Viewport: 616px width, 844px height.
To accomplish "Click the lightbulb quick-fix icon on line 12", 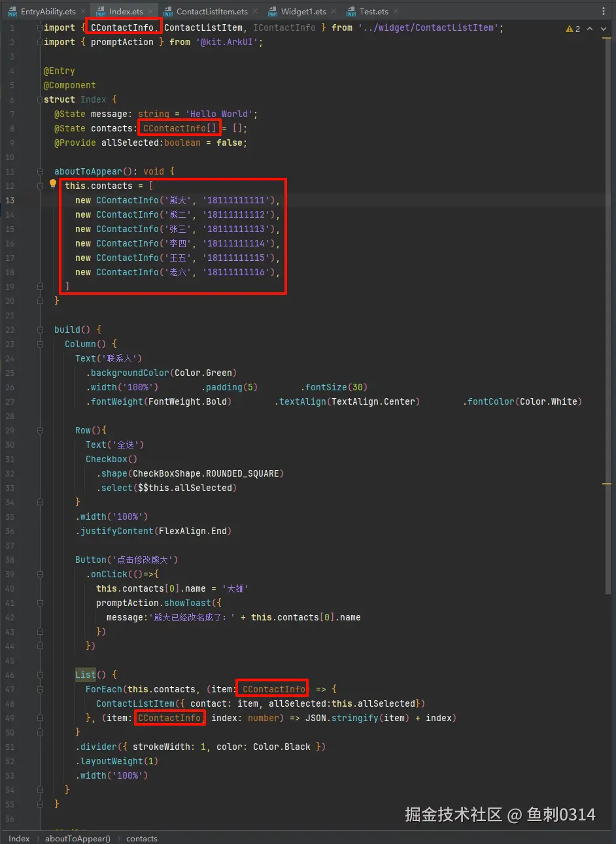I will [x=53, y=184].
